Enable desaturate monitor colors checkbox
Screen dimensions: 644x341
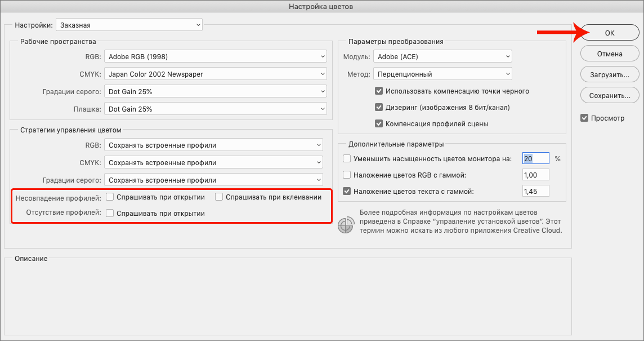pyautogui.click(x=347, y=159)
